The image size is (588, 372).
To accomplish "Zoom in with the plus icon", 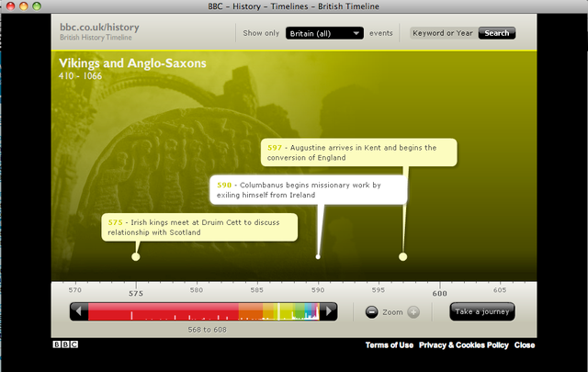I will (413, 312).
